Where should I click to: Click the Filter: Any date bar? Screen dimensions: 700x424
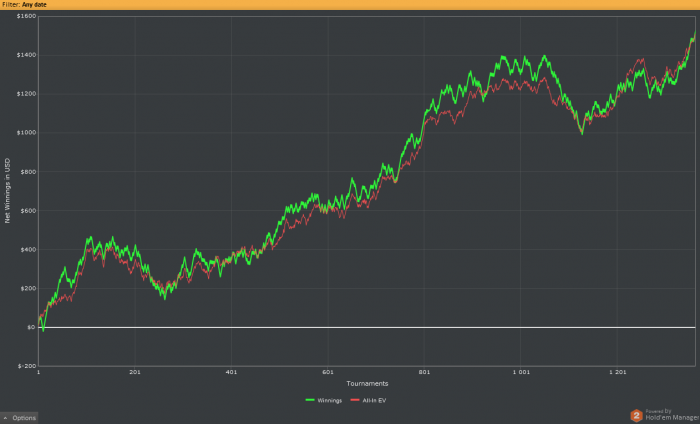pos(350,4)
